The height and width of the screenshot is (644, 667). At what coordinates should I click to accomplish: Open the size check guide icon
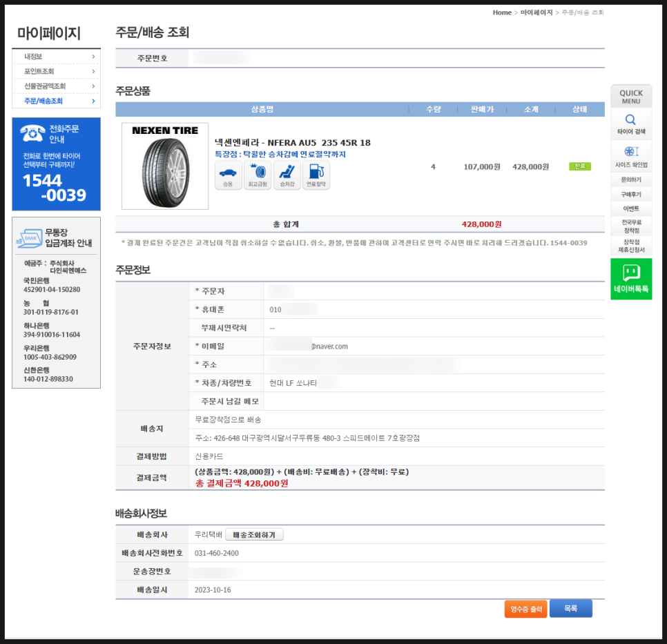(x=631, y=151)
